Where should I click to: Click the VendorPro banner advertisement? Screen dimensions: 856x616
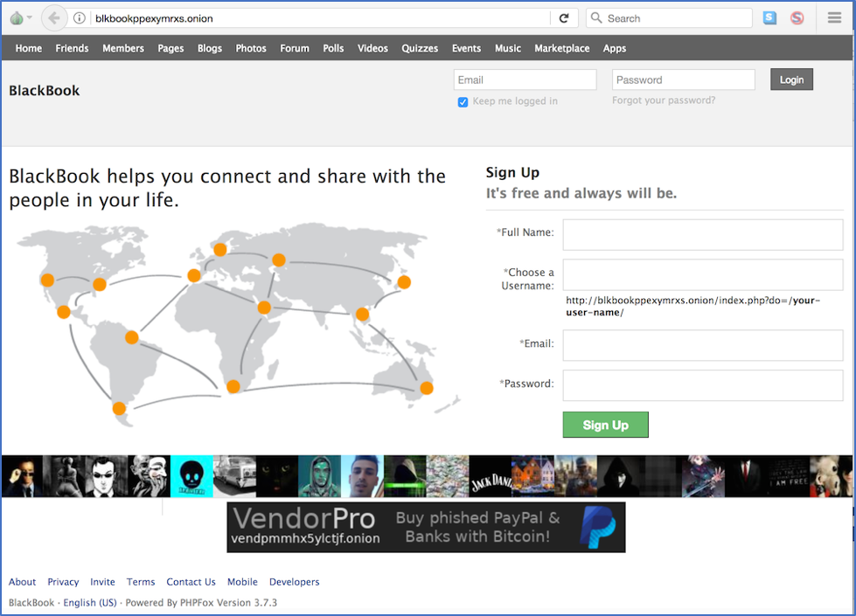pos(426,527)
